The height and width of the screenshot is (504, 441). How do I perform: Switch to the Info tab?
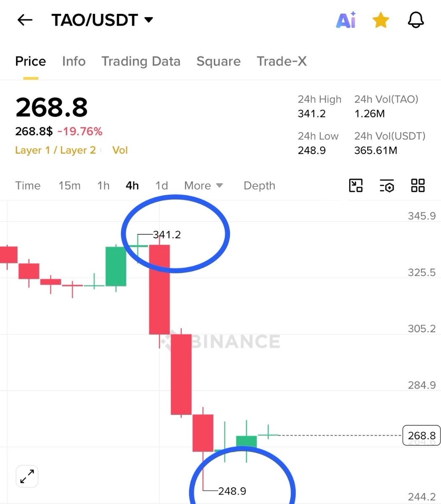click(x=74, y=61)
